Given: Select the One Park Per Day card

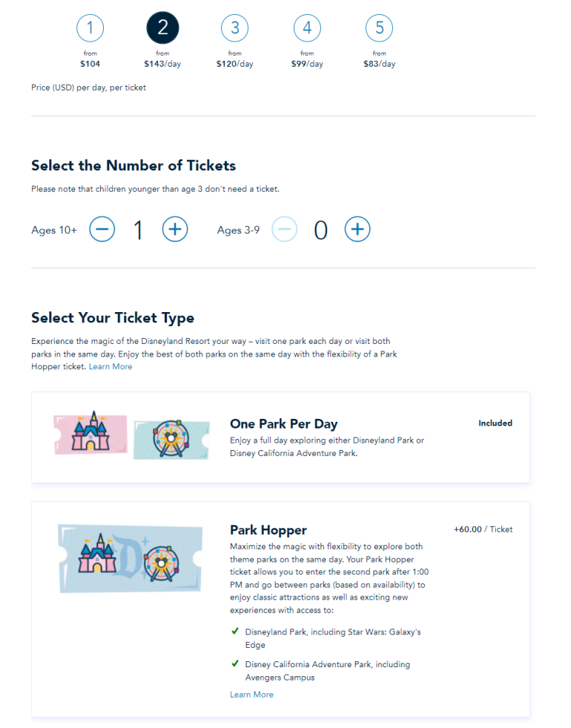Looking at the screenshot, I should click(x=280, y=437).
